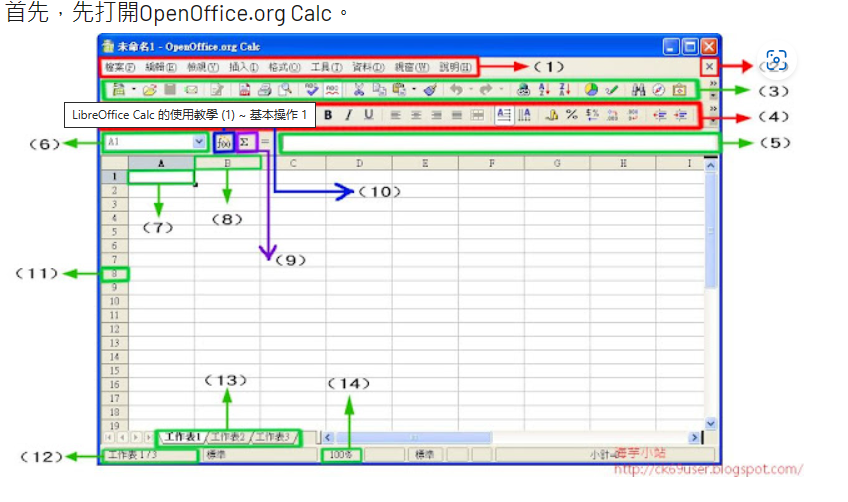848x502 pixels.
Task: Open dropdown arrow next to Paste icon
Action: click(414, 89)
